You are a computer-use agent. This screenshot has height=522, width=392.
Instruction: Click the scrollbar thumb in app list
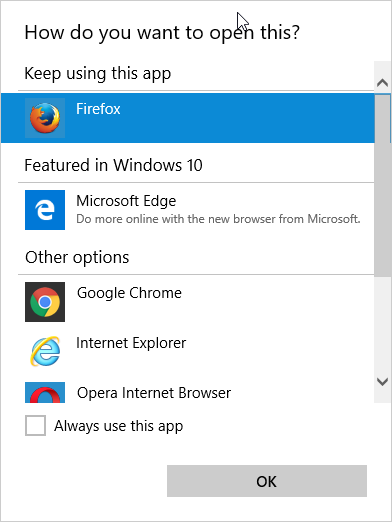[382, 185]
